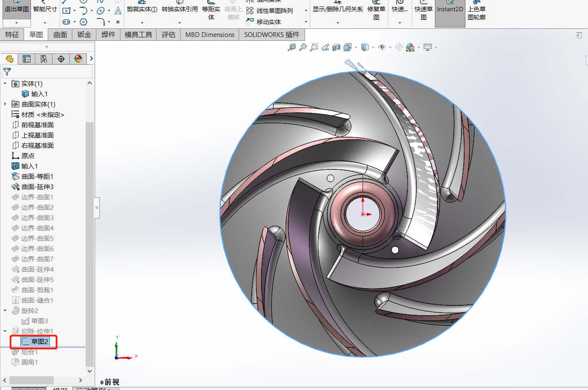Toggle the 上色草图轮廓 option
The height and width of the screenshot is (390, 588).
477,13
